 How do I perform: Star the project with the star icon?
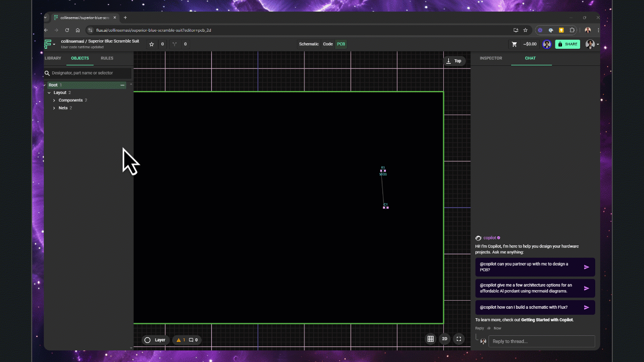[151, 44]
